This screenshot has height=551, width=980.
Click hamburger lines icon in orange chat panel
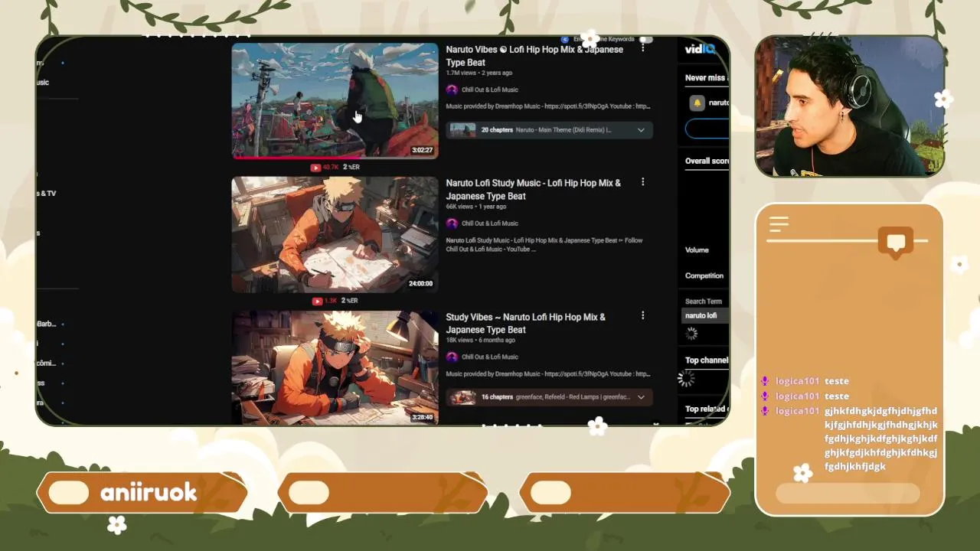(x=779, y=224)
